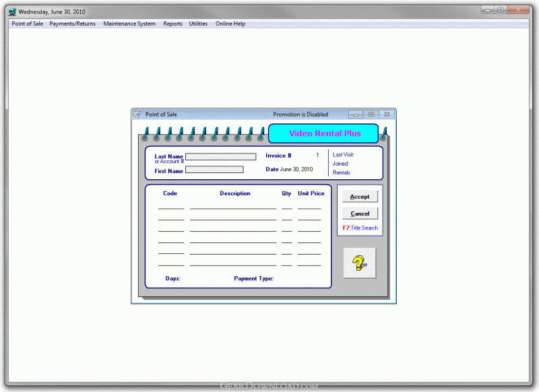Screen dimensions: 539x392
Task: Open the Reports menu
Action: [x=173, y=24]
